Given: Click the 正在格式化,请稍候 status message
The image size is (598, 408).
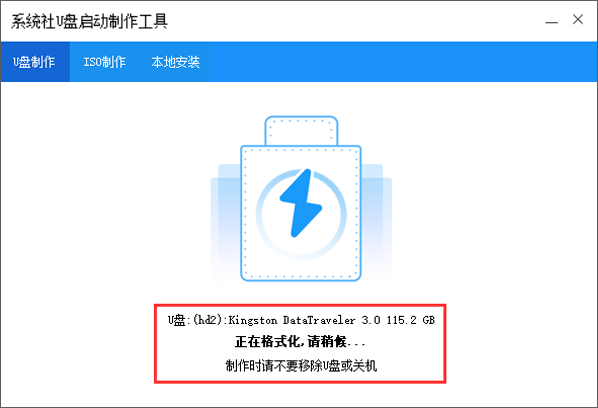Looking at the screenshot, I should (300, 342).
